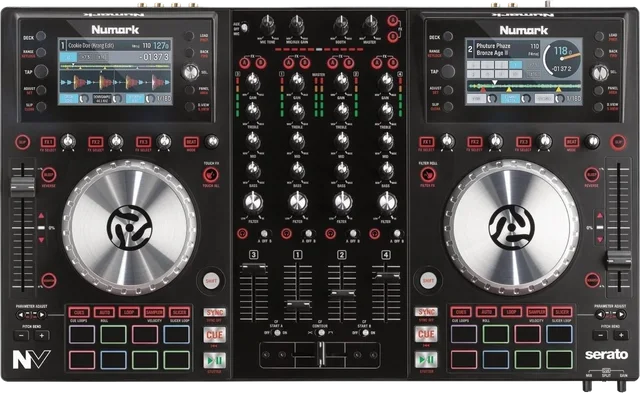Click the MASTER volume knob
This screenshot has height=393, width=640.
click(x=370, y=25)
